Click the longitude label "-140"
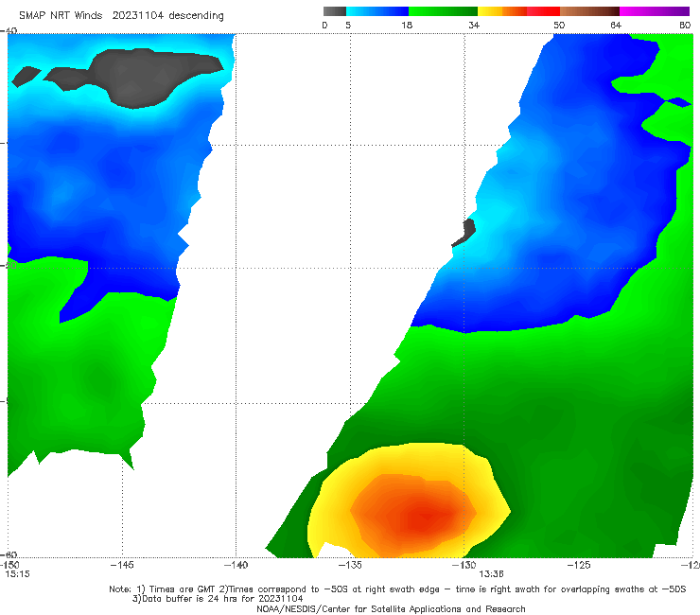This screenshot has width=700, height=615. tap(236, 565)
